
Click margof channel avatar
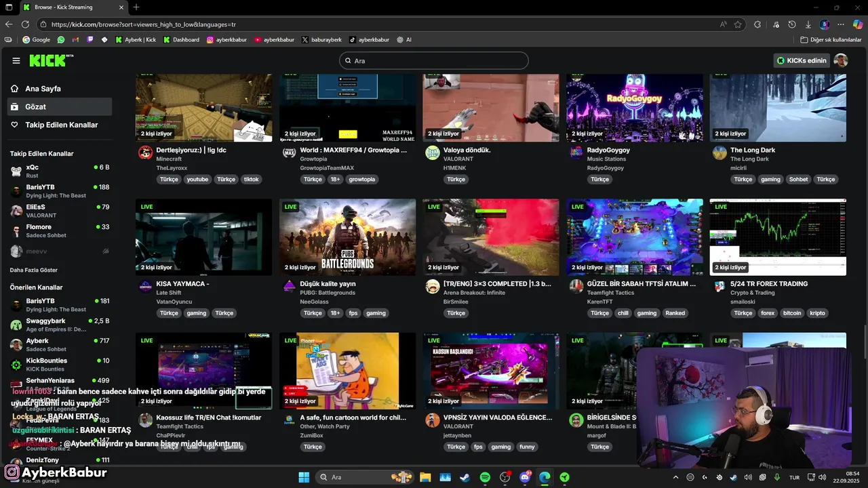coord(576,420)
